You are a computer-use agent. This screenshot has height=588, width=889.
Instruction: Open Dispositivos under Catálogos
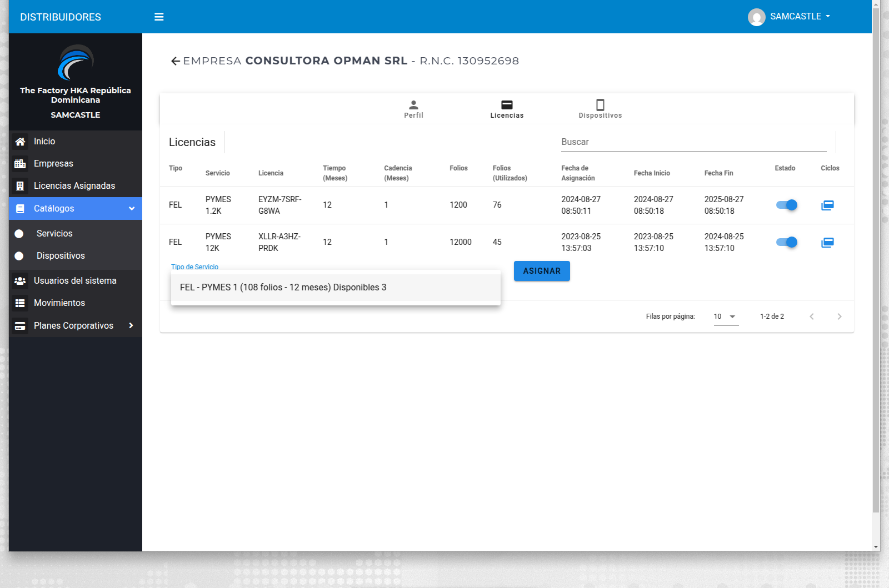76,256
